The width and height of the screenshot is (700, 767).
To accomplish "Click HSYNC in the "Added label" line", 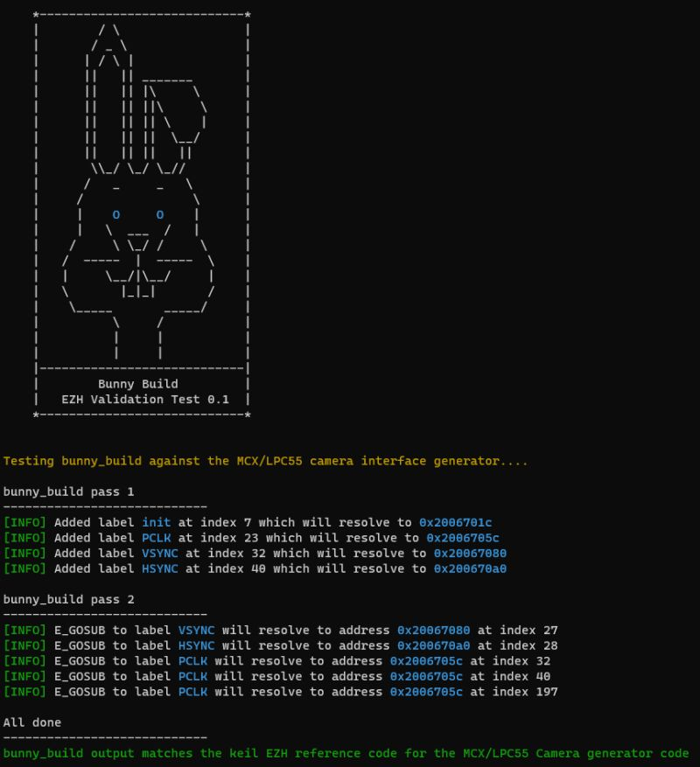I will 159,568.
